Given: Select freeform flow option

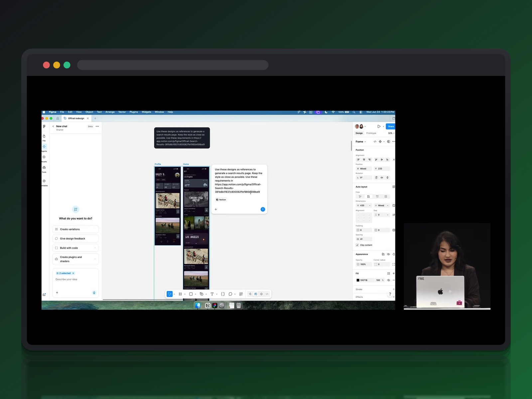Looking at the screenshot, I should (360, 196).
